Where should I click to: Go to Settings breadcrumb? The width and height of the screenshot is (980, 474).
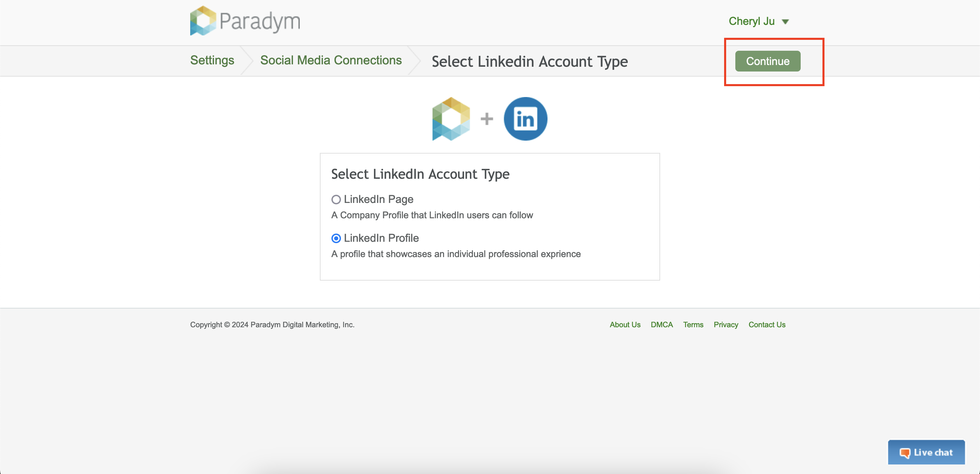tap(212, 60)
